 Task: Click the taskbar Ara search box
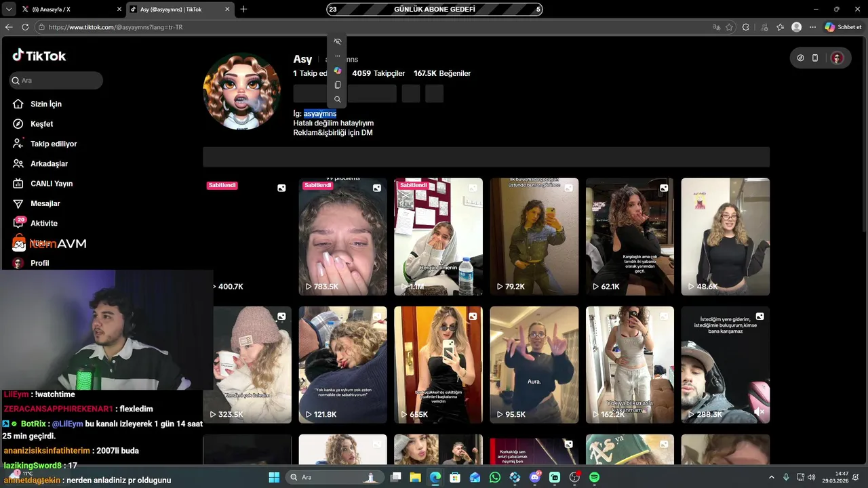click(334, 477)
